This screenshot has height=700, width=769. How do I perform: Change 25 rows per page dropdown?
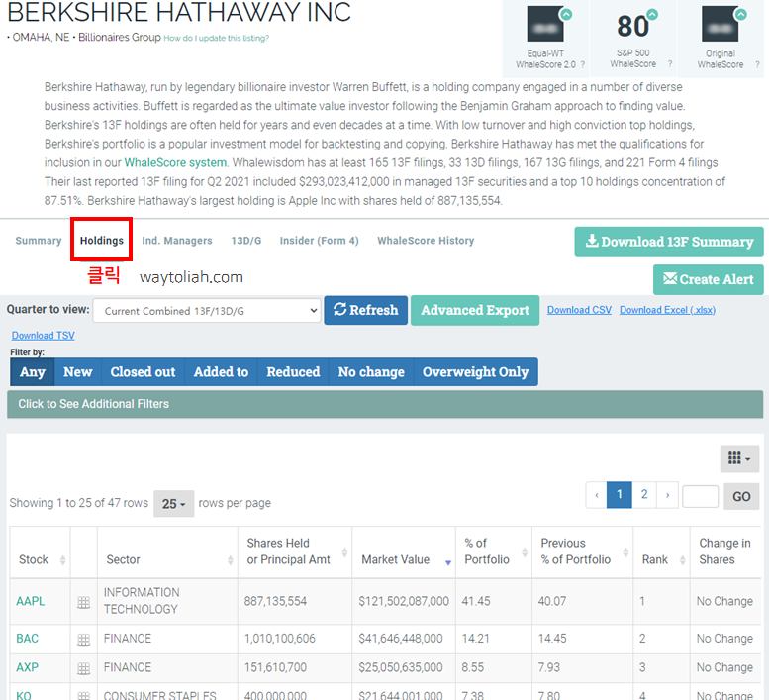click(173, 504)
